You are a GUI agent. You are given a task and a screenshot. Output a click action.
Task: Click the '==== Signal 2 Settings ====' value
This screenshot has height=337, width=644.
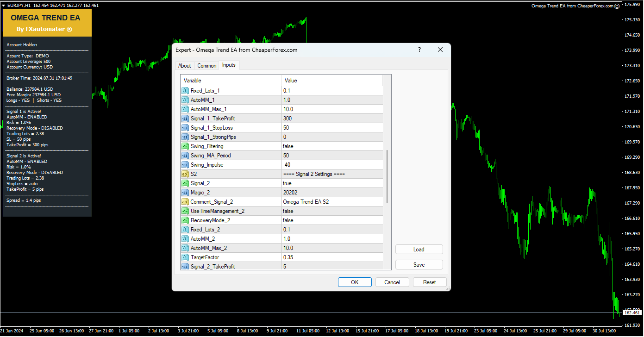tap(314, 174)
